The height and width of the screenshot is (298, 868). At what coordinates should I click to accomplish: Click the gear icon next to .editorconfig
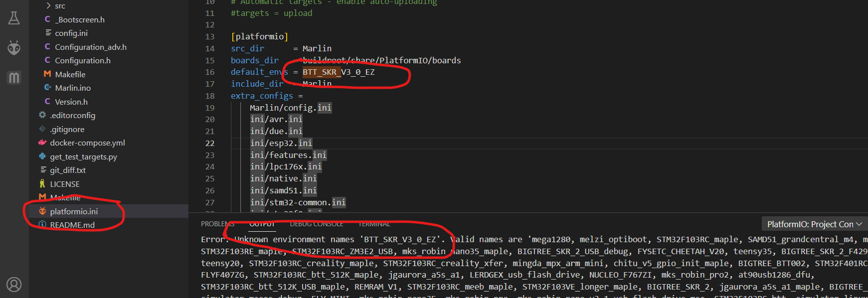point(42,115)
